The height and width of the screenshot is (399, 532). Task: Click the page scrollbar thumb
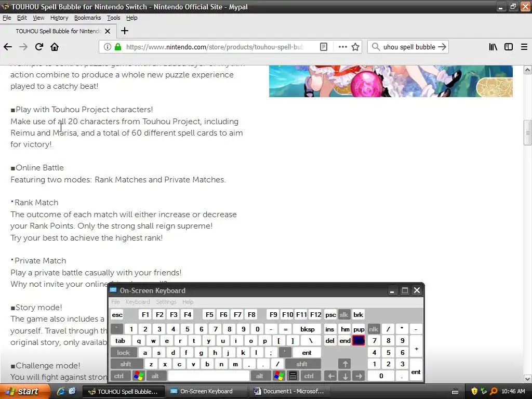click(x=527, y=132)
